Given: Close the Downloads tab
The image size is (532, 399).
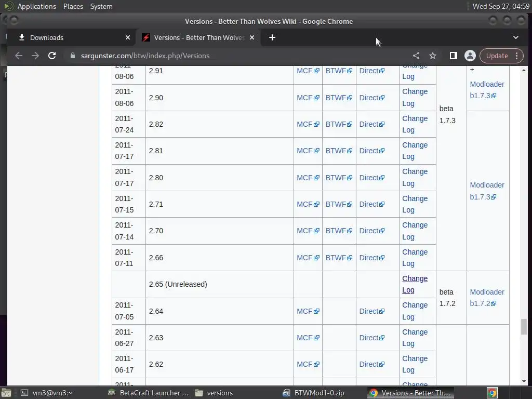Looking at the screenshot, I should coord(128,37).
